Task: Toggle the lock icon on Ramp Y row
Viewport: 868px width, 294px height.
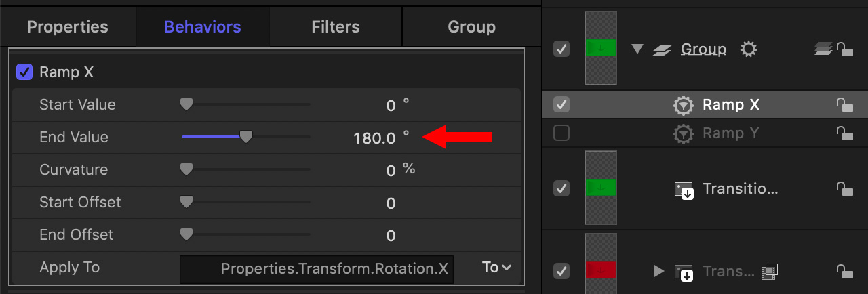Action: click(844, 133)
